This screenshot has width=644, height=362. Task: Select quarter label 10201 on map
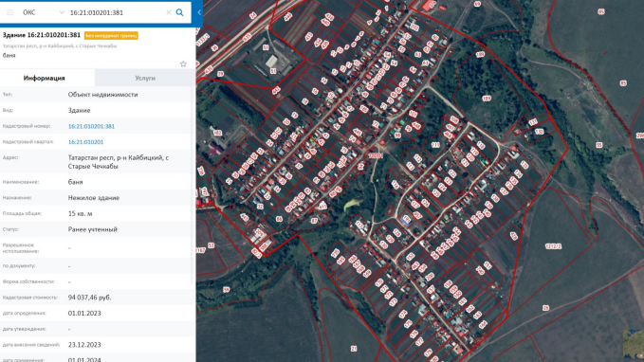click(x=376, y=155)
